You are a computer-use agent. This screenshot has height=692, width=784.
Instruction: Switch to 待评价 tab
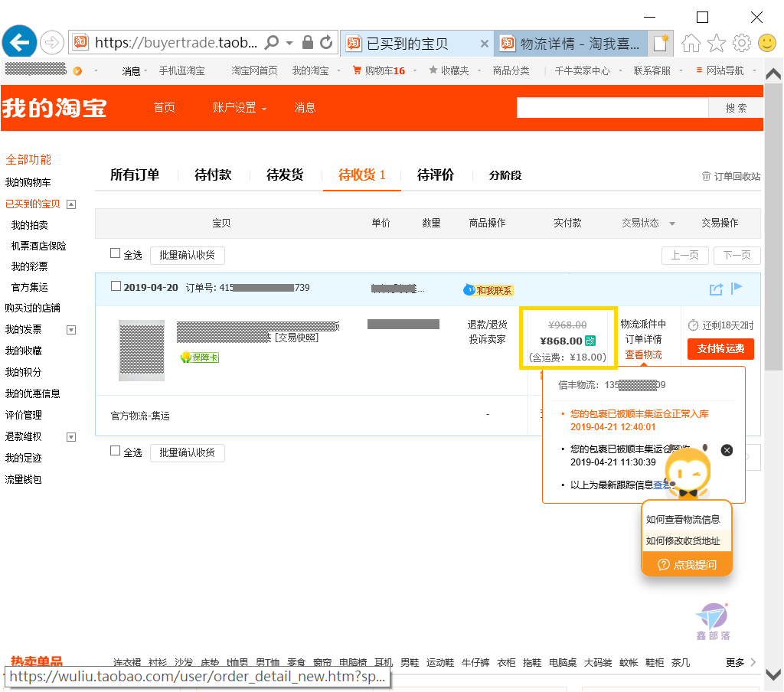point(436,175)
